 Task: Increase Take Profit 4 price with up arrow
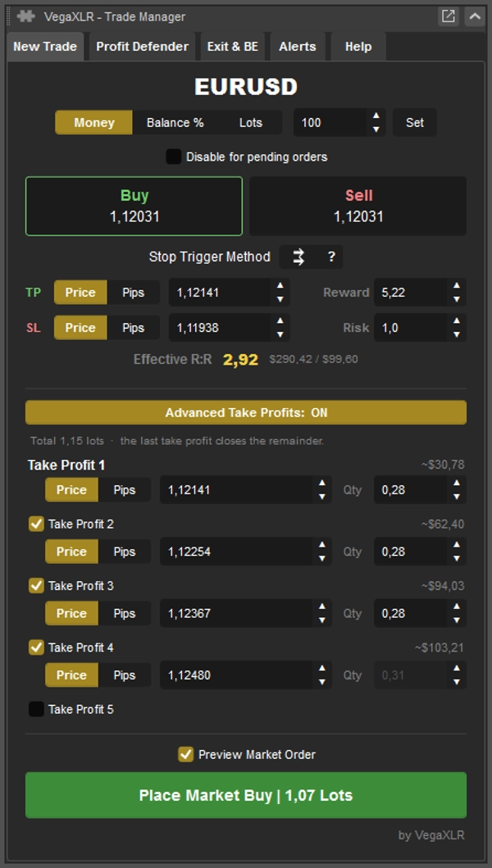click(x=322, y=669)
